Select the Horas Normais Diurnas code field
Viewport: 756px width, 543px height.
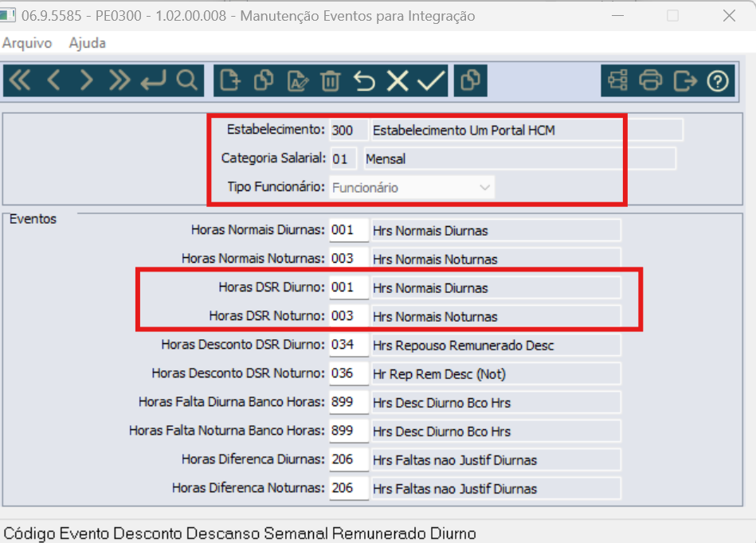coord(349,230)
